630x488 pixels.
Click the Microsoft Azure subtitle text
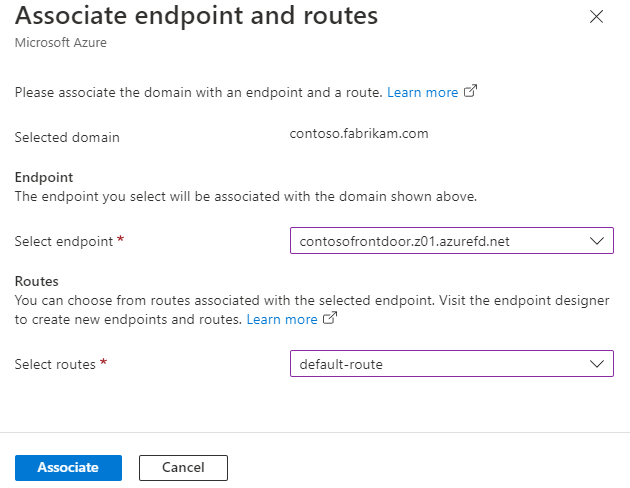[x=58, y=43]
